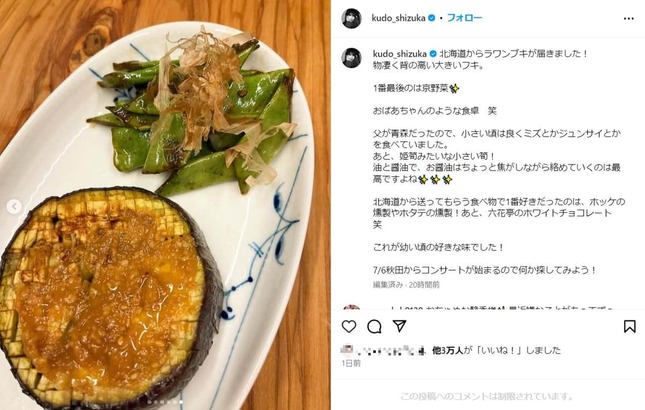Like the post with the heart icon
Image resolution: width=645 pixels, height=410 pixels.
pyautogui.click(x=349, y=327)
